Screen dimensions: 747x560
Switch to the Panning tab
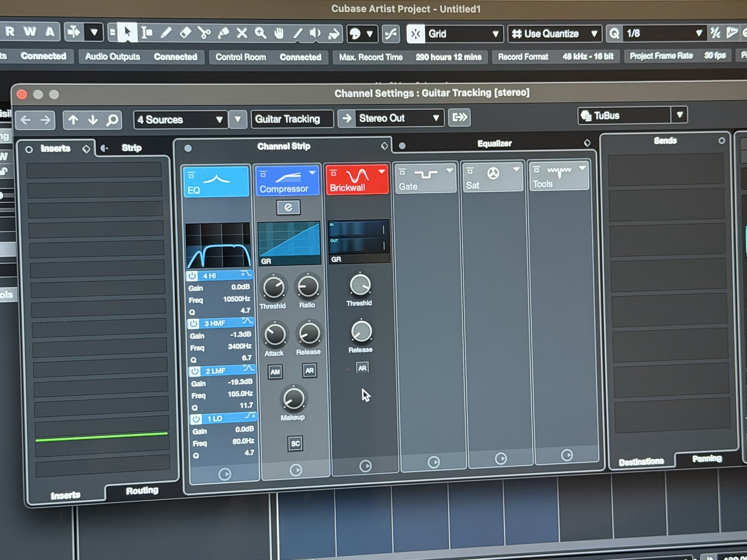(707, 458)
